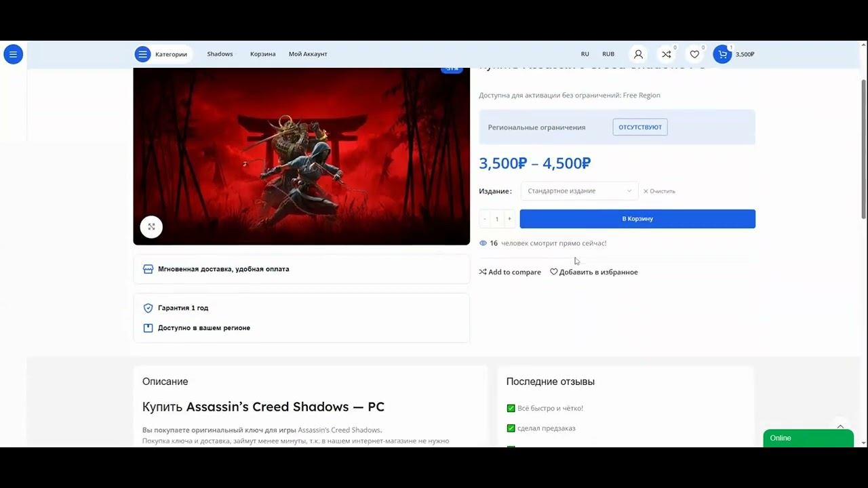Click the eye icon next to viewer count

tap(483, 243)
